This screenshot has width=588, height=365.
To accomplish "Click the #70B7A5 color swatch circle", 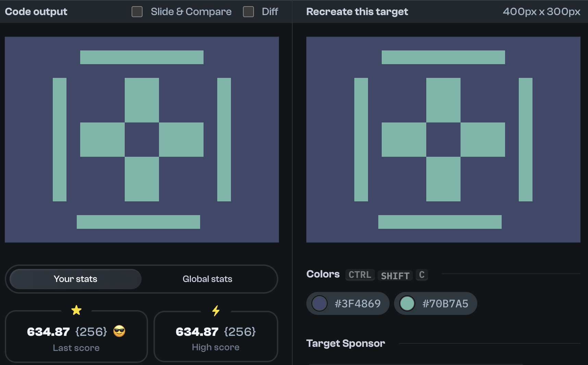I will [x=407, y=303].
